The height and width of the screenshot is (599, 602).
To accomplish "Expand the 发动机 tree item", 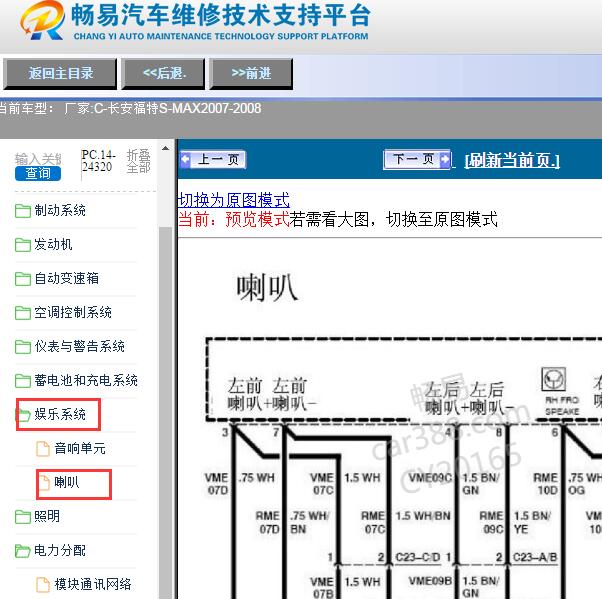I will [x=53, y=244].
